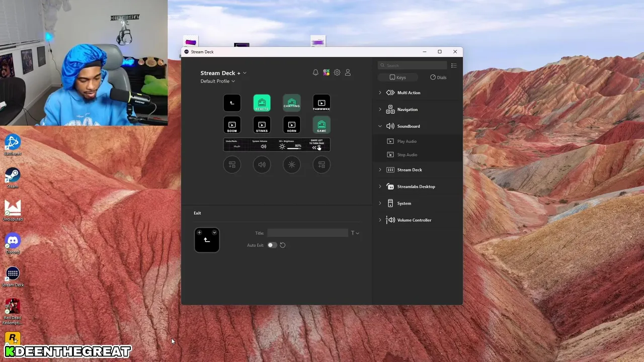Viewport: 644px width, 362px height.
Task: Select the GAME key
Action: coord(321,125)
